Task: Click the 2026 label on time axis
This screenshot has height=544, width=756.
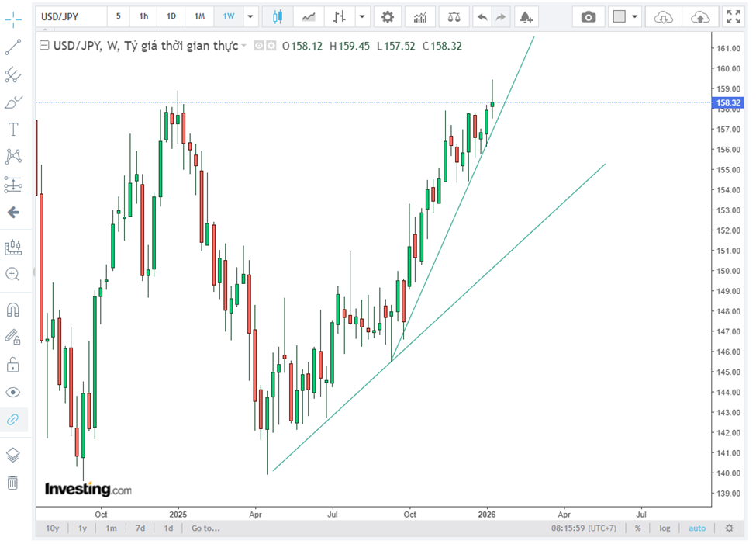Action: (487, 515)
